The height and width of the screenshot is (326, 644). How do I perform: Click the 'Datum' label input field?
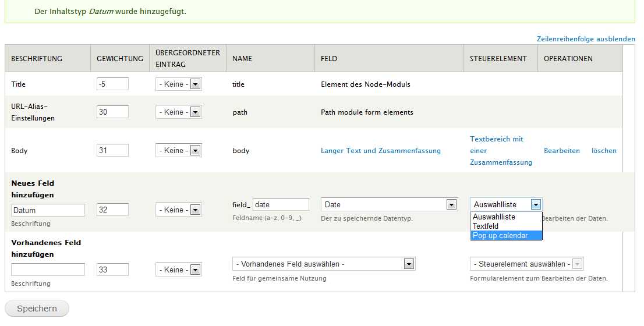point(48,210)
